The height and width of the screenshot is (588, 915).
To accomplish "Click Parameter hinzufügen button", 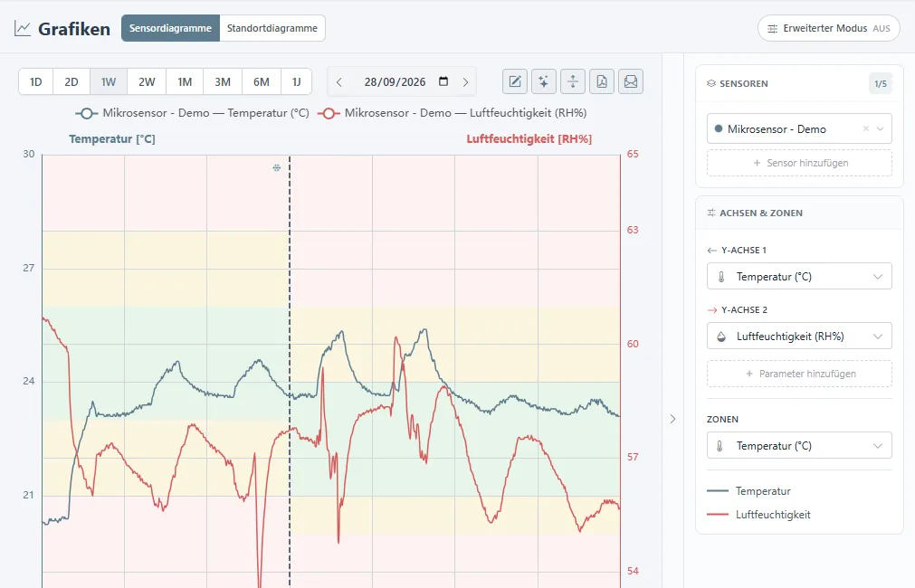I will coord(799,374).
